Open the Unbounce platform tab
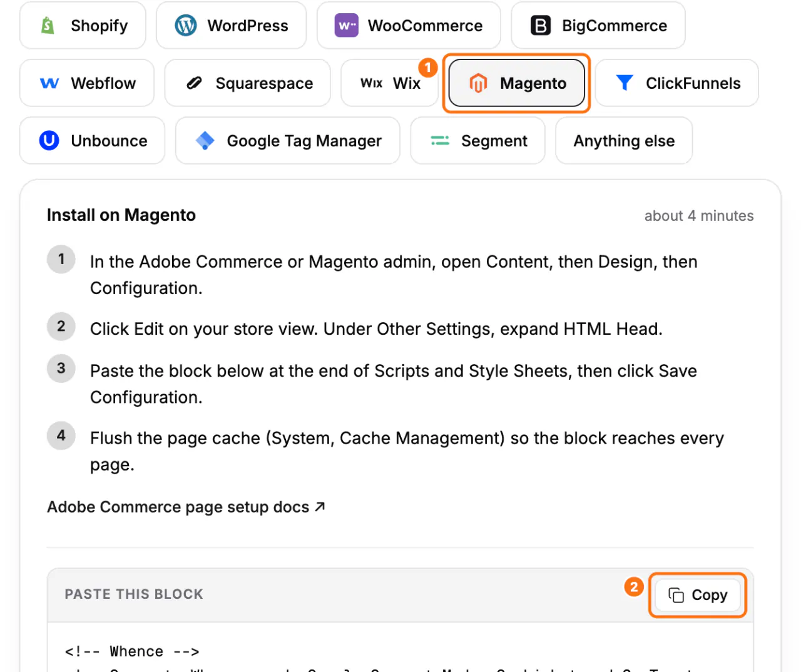801x672 pixels. point(93,141)
